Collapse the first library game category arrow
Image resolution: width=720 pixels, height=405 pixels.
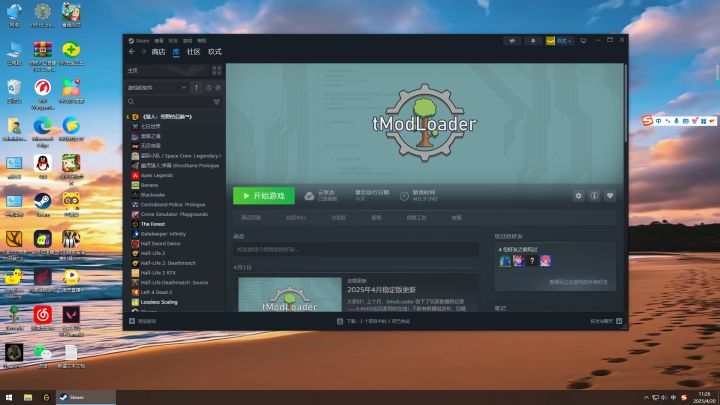(128, 117)
